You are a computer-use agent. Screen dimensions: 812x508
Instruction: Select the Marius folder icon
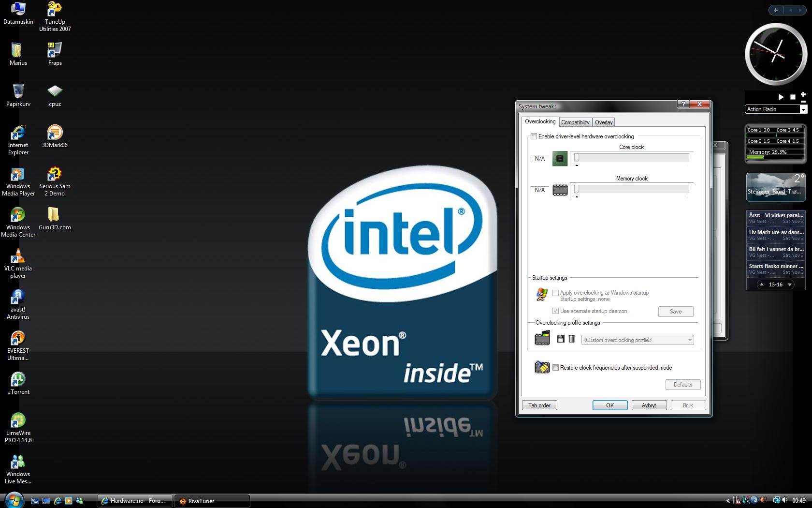click(18, 54)
